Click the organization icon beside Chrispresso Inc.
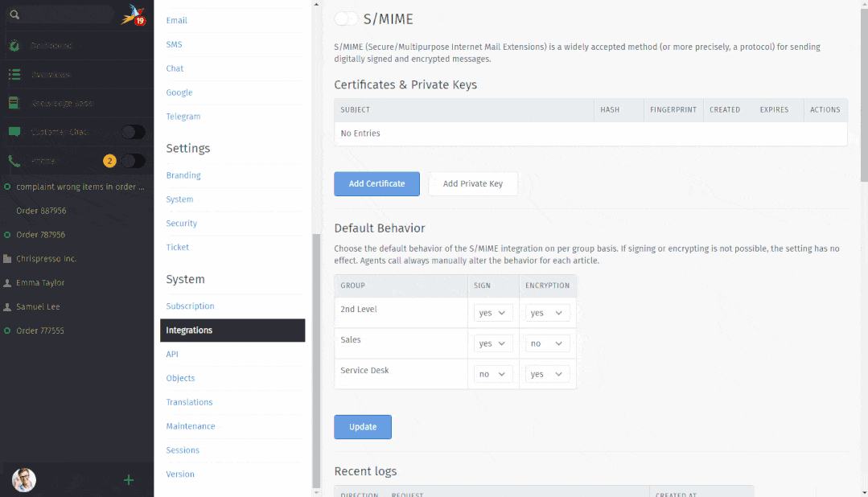Screen dimensions: 868x497 coord(7,258)
